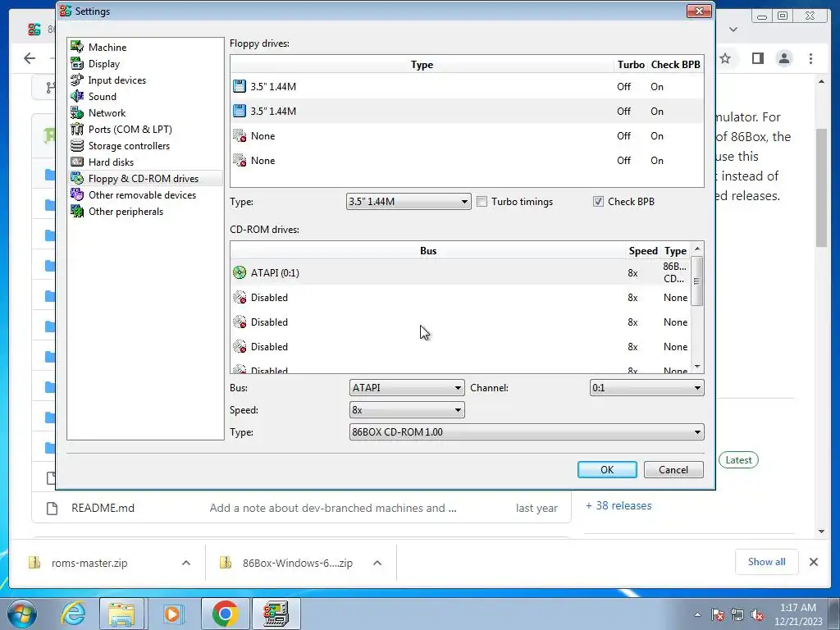Select the third floppy drive set to None
Viewport: 840px width, 630px height.
click(x=467, y=136)
